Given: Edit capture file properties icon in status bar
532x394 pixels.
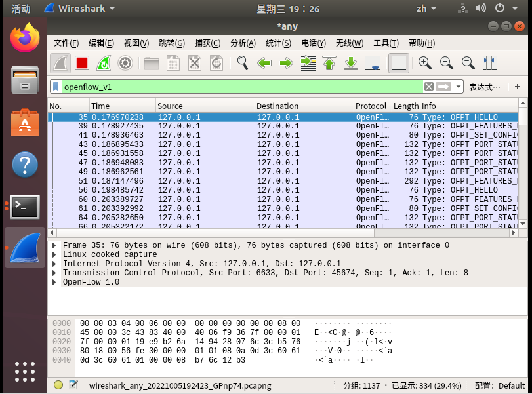Looking at the screenshot, I should [x=73, y=385].
